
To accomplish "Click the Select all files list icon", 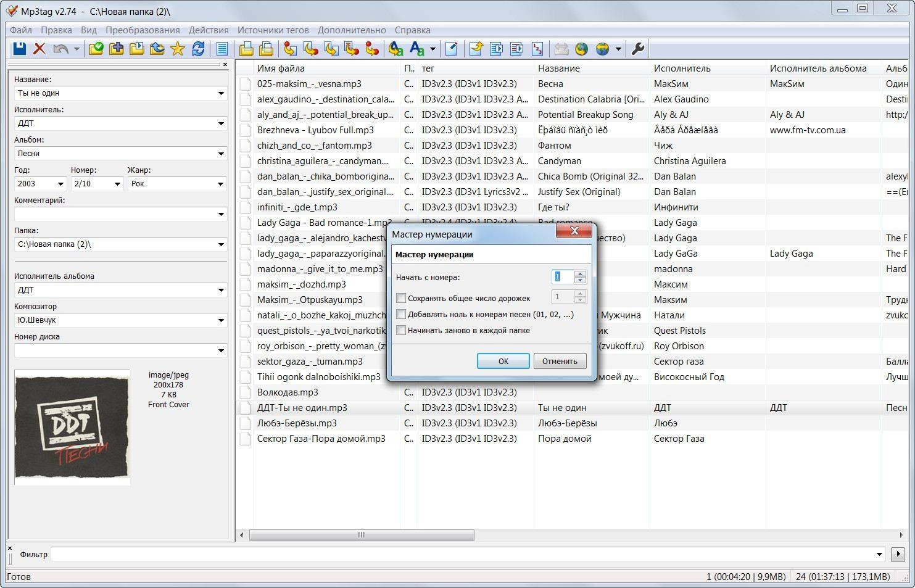I will [x=222, y=49].
